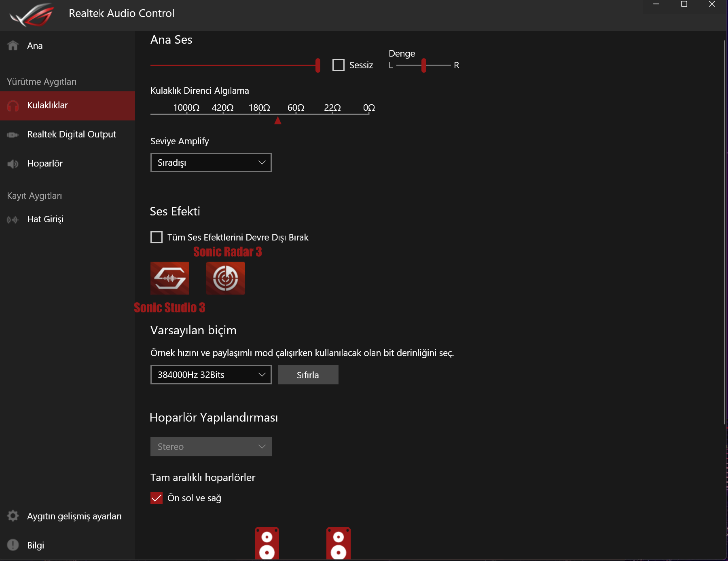Viewport: 728px width, 561px height.
Task: Open the Seviye Amplify Sıradışı dropdown
Action: pos(211,162)
